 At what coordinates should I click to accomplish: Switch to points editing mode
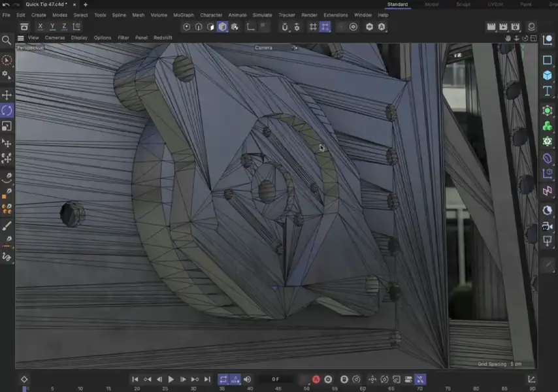(188, 27)
